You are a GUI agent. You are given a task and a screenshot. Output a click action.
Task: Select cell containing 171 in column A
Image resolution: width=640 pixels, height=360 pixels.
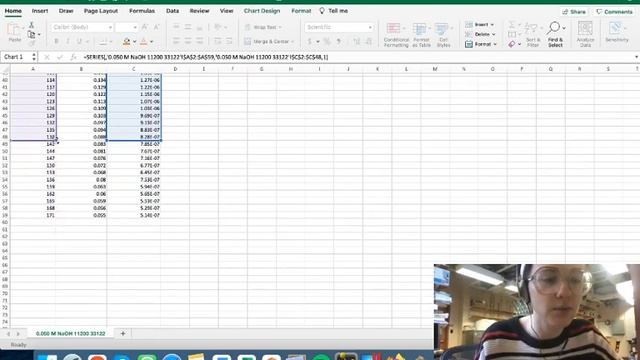tap(33, 215)
